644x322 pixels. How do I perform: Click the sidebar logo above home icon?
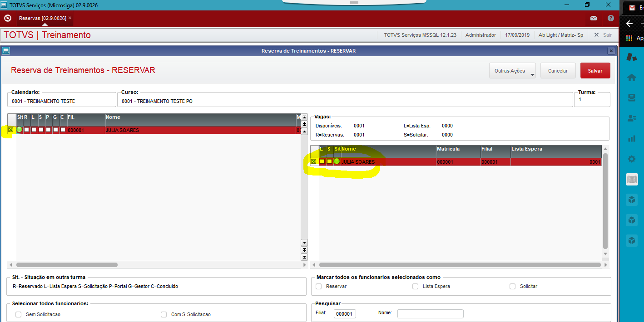[x=631, y=57]
